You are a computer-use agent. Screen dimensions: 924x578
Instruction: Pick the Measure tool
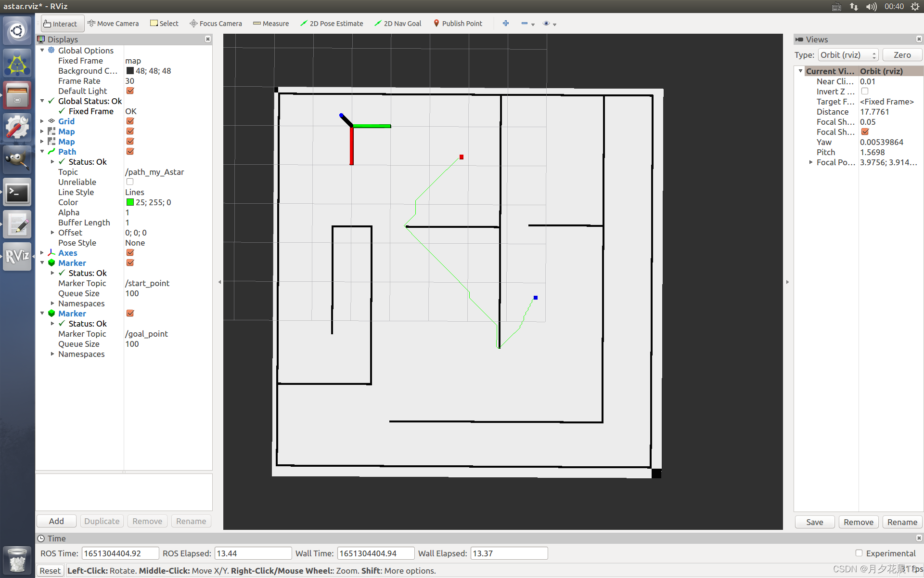pos(271,24)
